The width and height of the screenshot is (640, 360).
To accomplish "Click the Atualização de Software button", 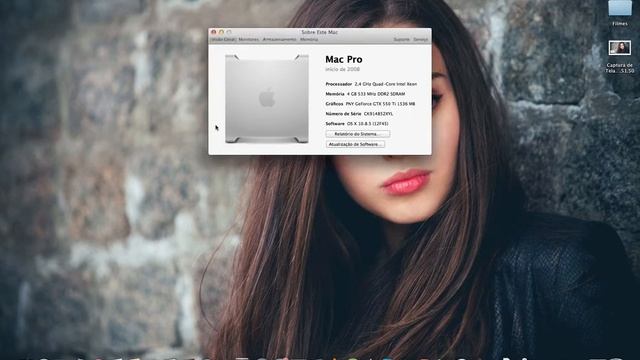I will [355, 144].
